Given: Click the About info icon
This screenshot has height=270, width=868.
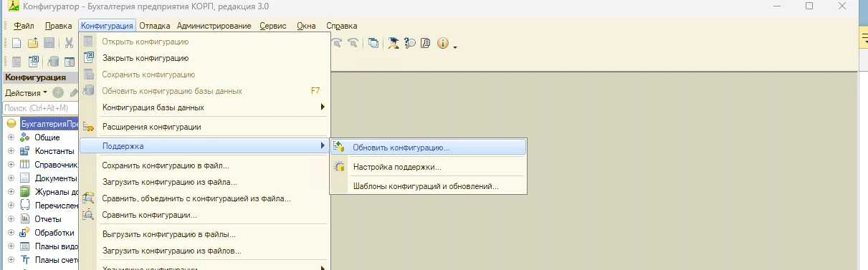Looking at the screenshot, I should [443, 43].
